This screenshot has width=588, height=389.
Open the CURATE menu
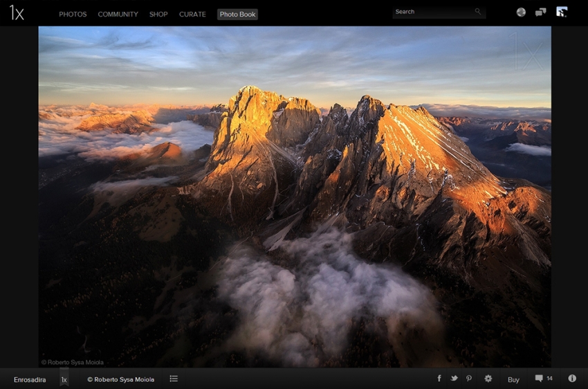pyautogui.click(x=192, y=15)
